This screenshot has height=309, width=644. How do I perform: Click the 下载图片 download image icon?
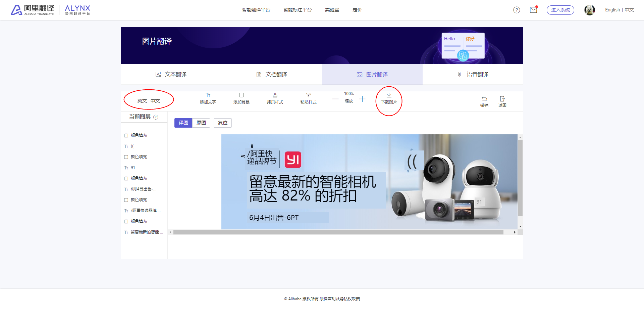[389, 95]
